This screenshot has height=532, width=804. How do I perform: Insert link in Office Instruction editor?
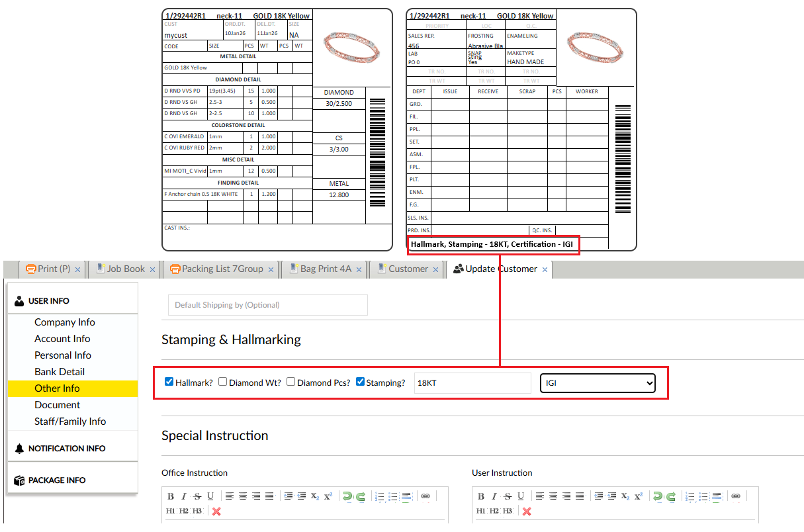pos(425,496)
